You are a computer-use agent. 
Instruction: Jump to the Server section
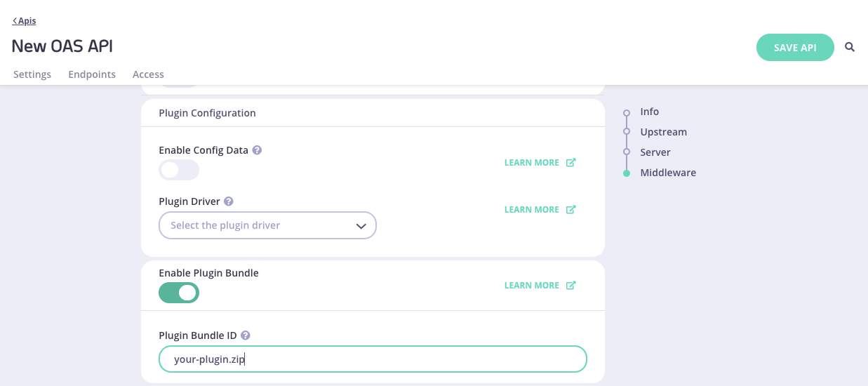point(655,152)
